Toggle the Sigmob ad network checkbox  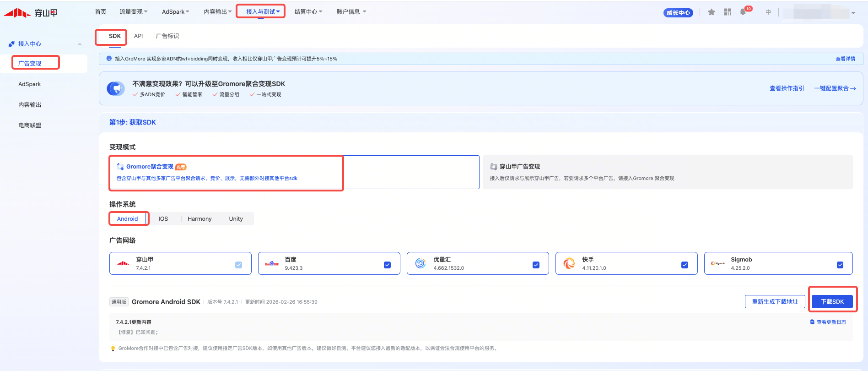pos(840,265)
